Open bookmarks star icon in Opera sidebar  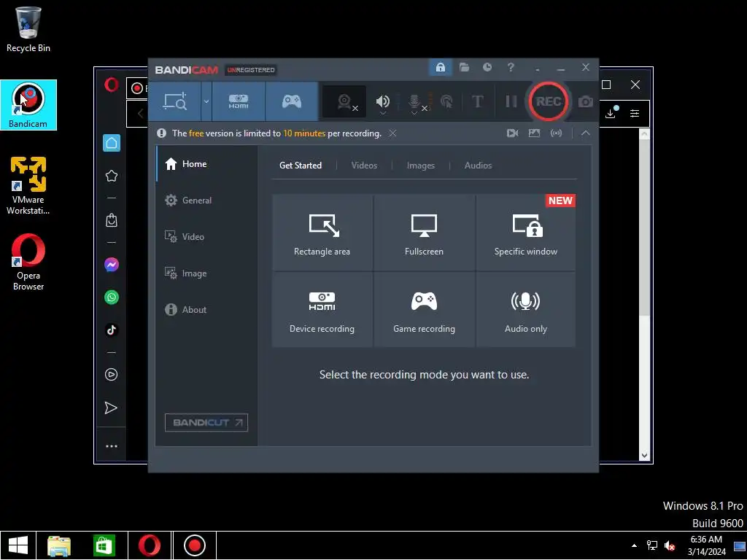click(112, 176)
